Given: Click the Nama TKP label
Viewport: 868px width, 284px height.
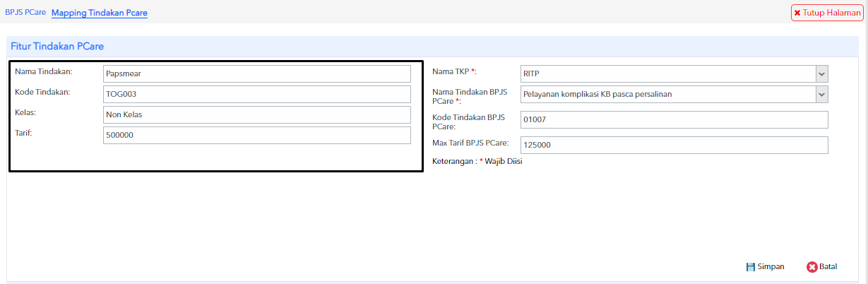Looking at the screenshot, I should pyautogui.click(x=454, y=71).
